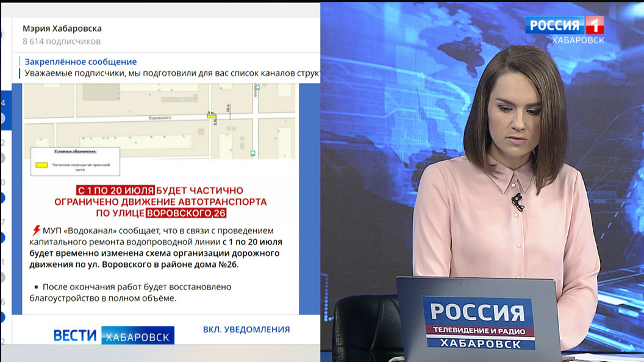
Task: Click the map legend box Условные обозначения
Action: tap(76, 161)
